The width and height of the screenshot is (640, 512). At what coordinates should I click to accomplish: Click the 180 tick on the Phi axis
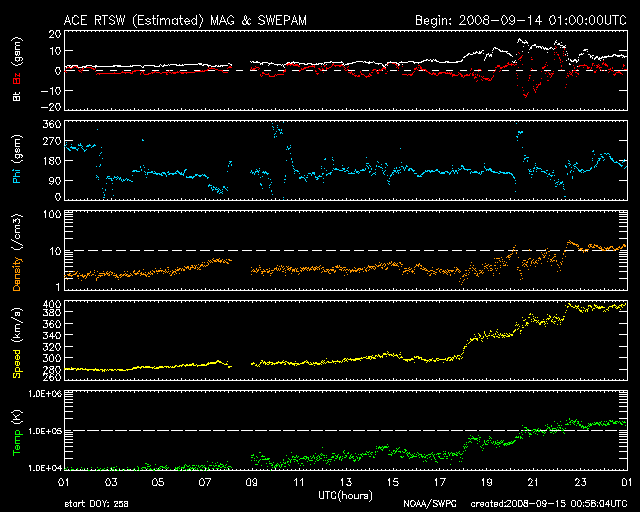tap(51, 160)
